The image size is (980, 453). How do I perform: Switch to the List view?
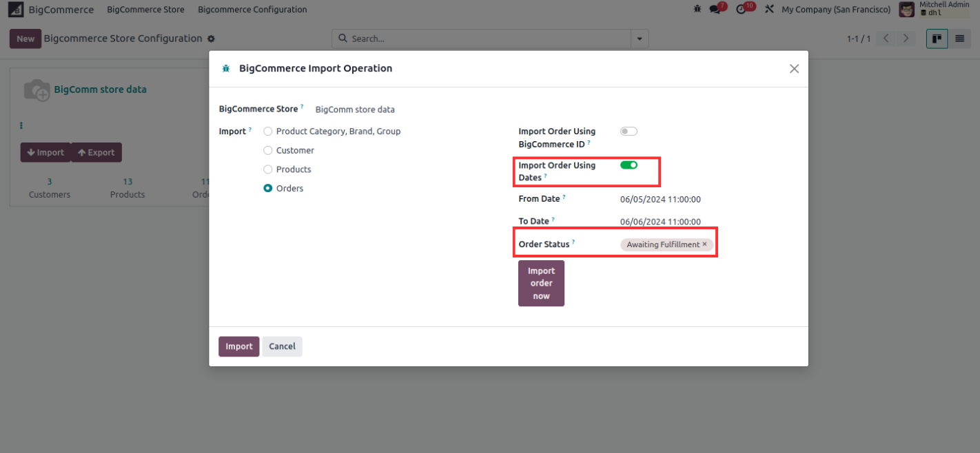tap(959, 39)
